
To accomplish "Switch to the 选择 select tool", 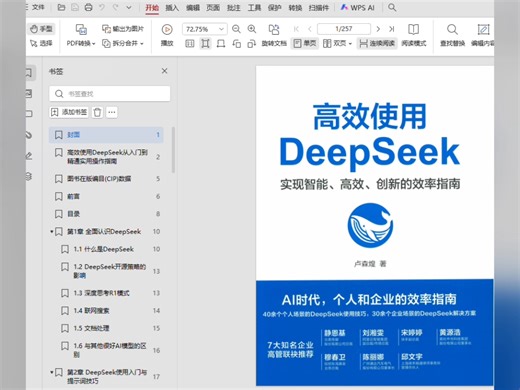I will coord(41,43).
